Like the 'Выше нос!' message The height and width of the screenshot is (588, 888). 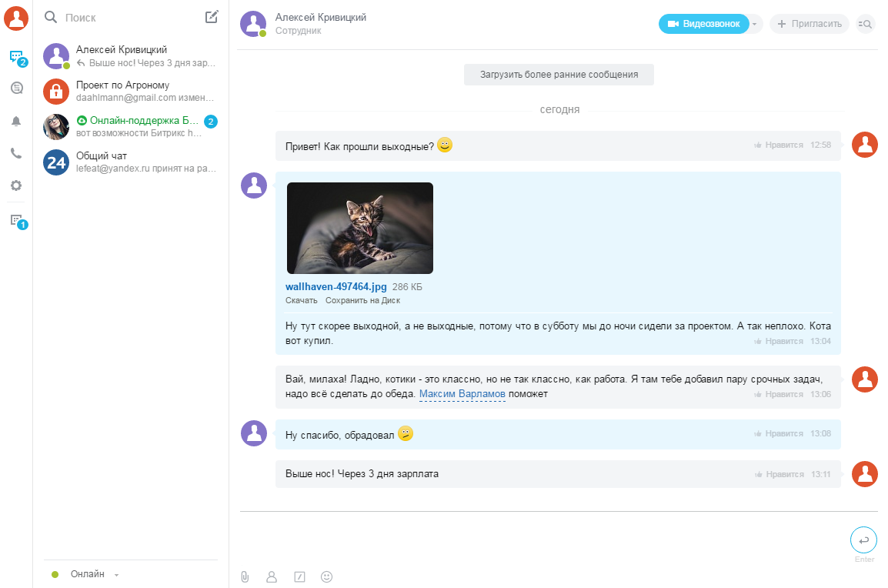[779, 474]
